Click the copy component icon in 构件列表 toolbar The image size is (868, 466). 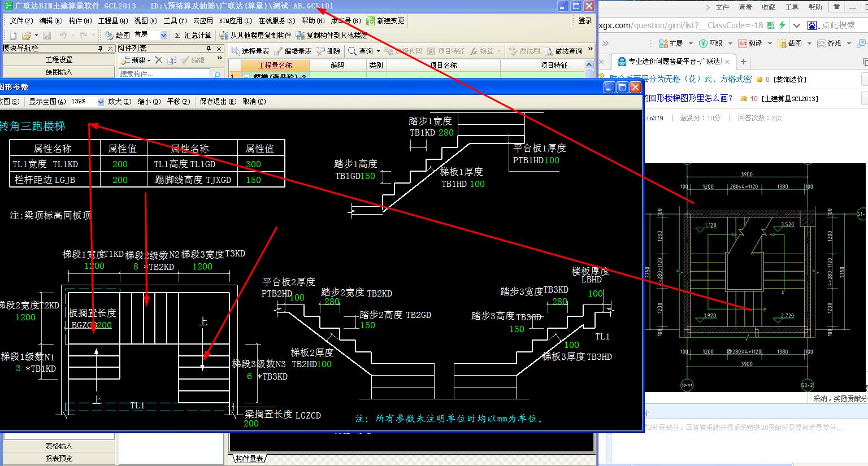coord(172,60)
